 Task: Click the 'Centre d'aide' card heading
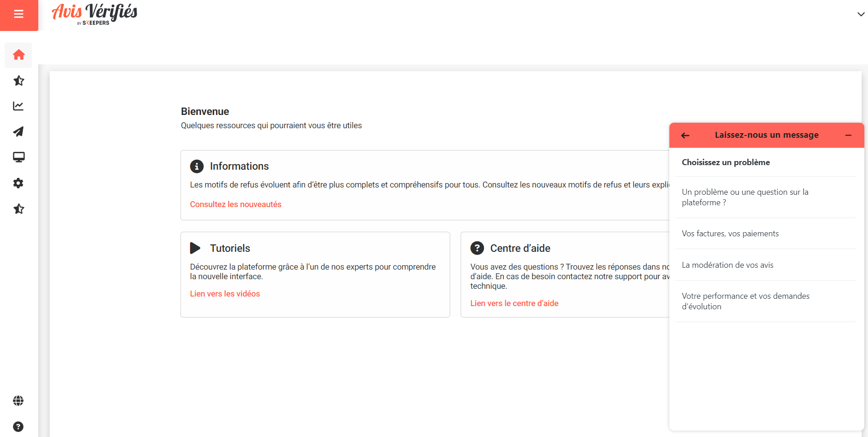point(520,248)
